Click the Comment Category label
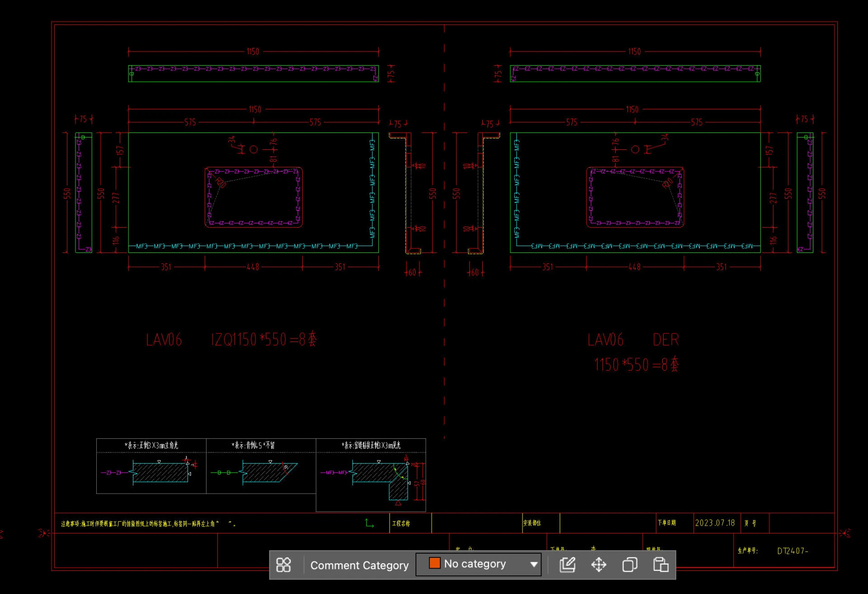The image size is (868, 594). (359, 565)
